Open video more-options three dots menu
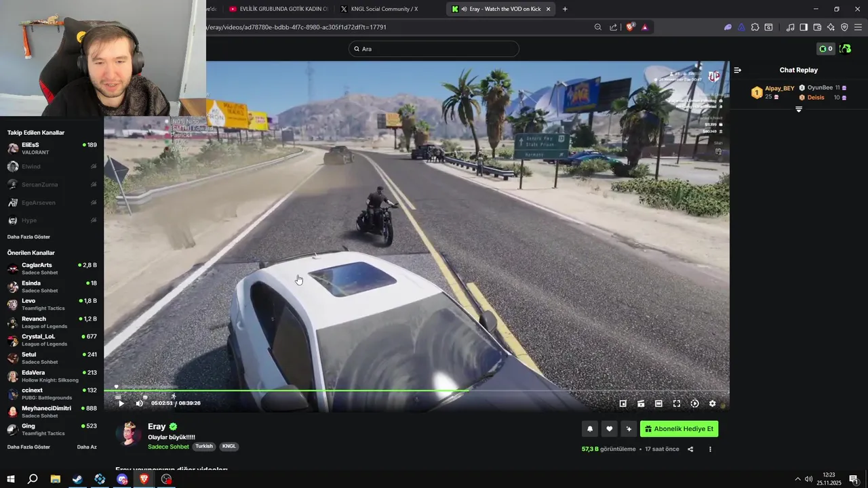The image size is (868, 488). pyautogui.click(x=710, y=449)
